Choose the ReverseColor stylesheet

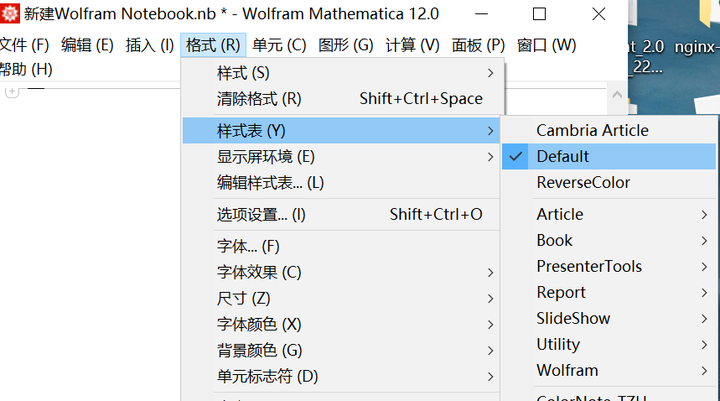583,182
